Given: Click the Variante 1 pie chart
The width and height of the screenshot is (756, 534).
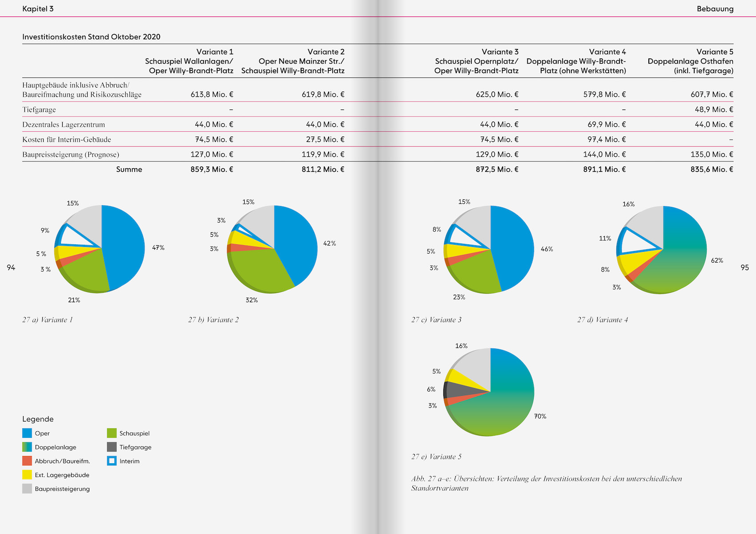Looking at the screenshot, I should pos(100,249).
